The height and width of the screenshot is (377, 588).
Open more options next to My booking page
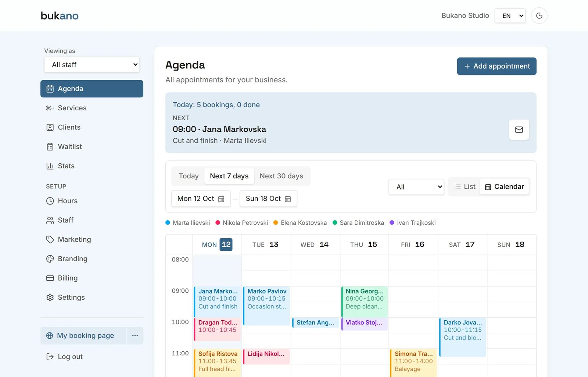(x=135, y=335)
